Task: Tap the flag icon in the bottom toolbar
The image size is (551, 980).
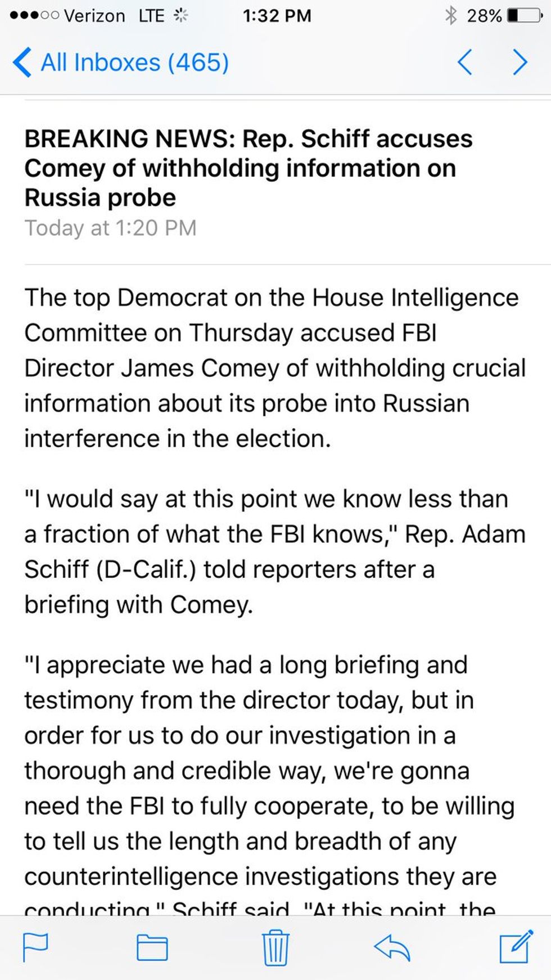Action: click(35, 947)
